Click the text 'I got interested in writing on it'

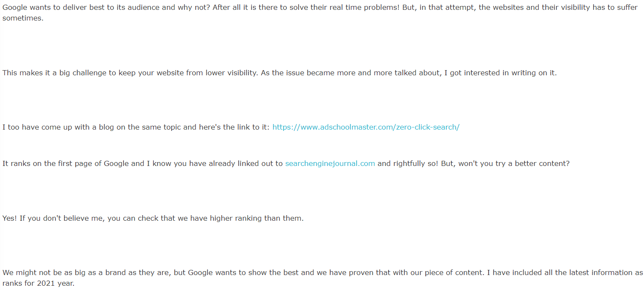tap(501, 73)
